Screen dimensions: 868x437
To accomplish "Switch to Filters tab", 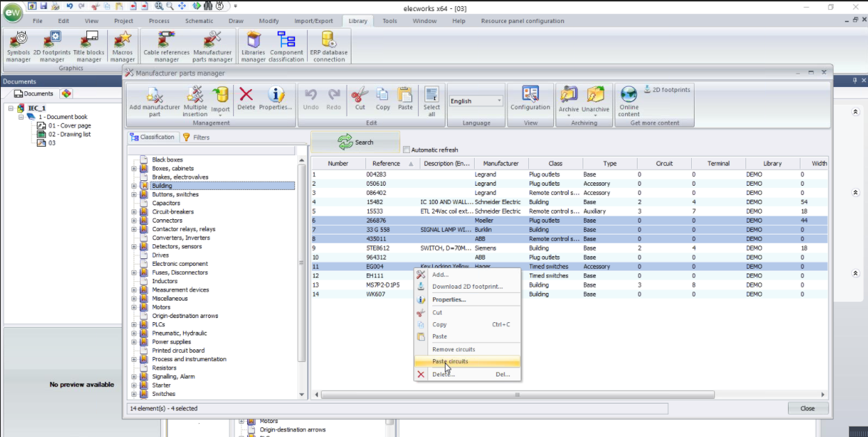I will 196,137.
